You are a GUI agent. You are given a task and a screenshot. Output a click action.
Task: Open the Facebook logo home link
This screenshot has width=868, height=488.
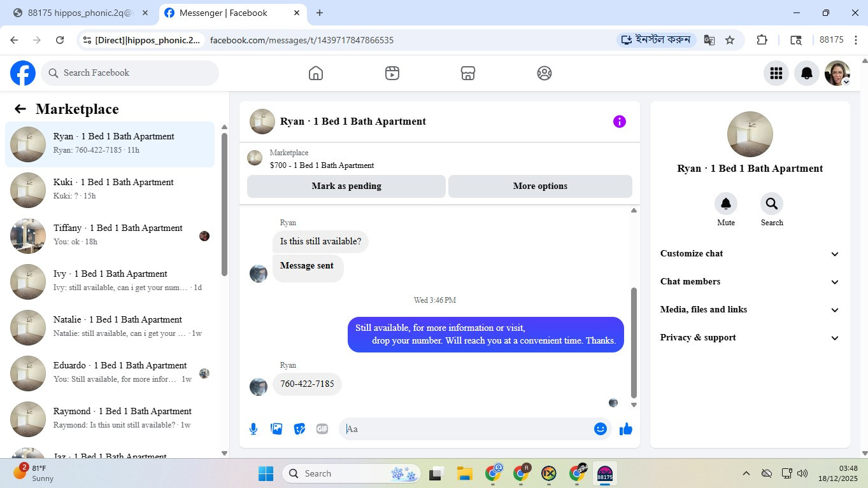click(x=23, y=73)
